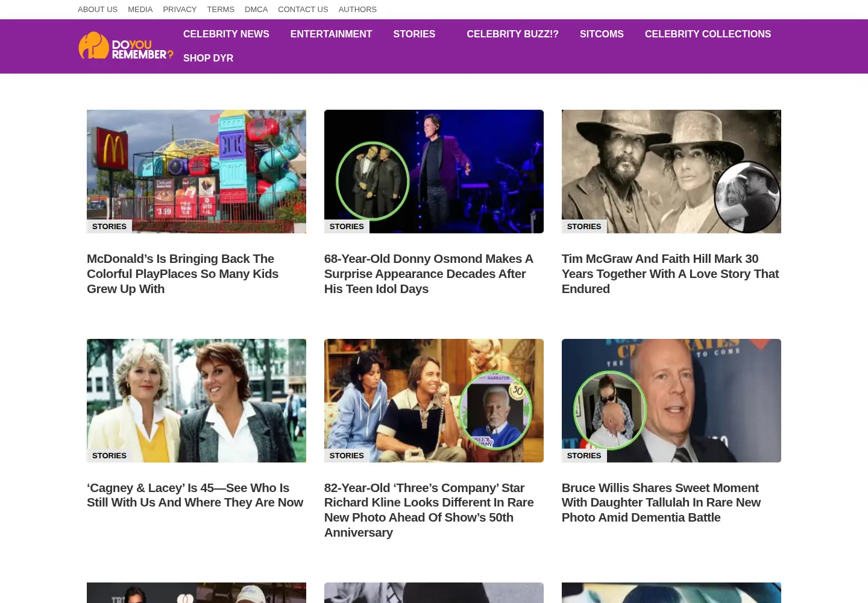Click the DoYouRemember elephant logo
868x603 pixels.
(x=126, y=46)
